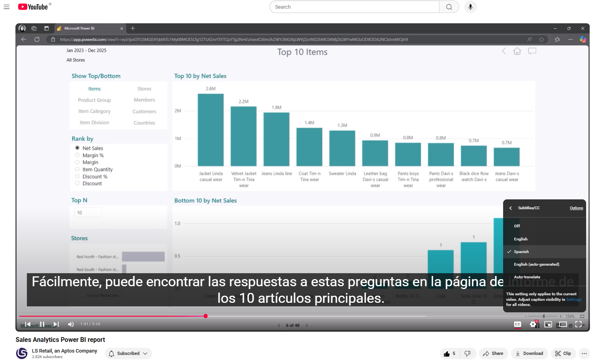Viewport: 596px width, 364px height.
Task: Seek using the red progress scrubber
Action: click(x=206, y=316)
